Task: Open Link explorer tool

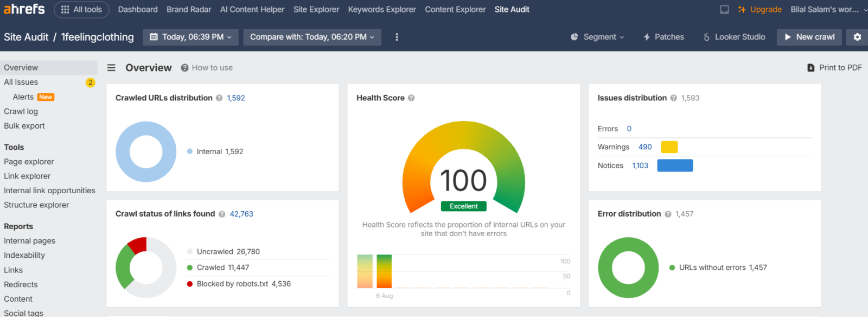Action: (27, 176)
